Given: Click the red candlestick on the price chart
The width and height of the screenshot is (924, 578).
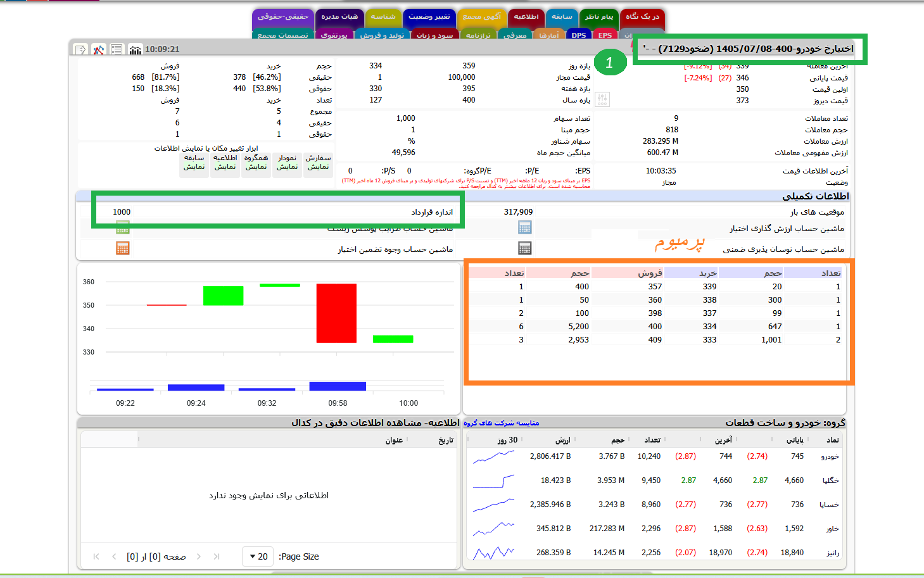Looking at the screenshot, I should pyautogui.click(x=336, y=313).
